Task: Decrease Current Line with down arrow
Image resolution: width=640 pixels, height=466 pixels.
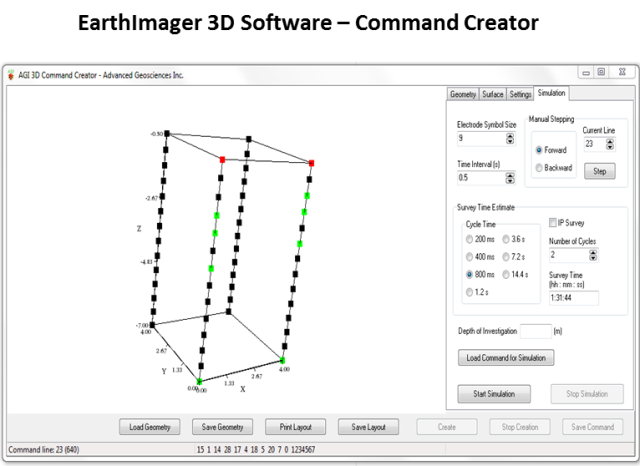Action: (x=610, y=147)
